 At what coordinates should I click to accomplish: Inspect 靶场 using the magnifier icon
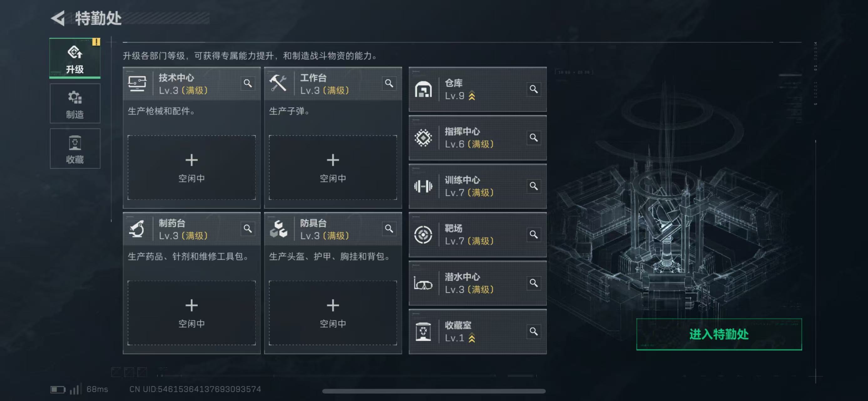coord(534,234)
